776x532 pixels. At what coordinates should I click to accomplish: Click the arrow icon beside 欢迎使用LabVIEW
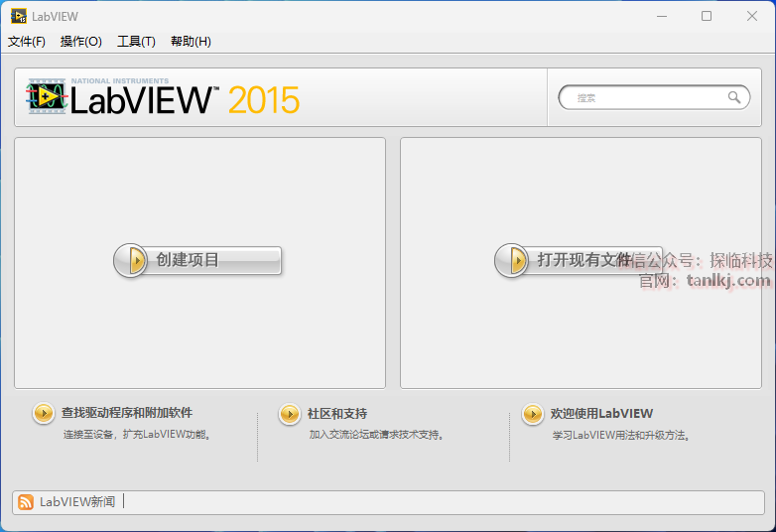[533, 414]
